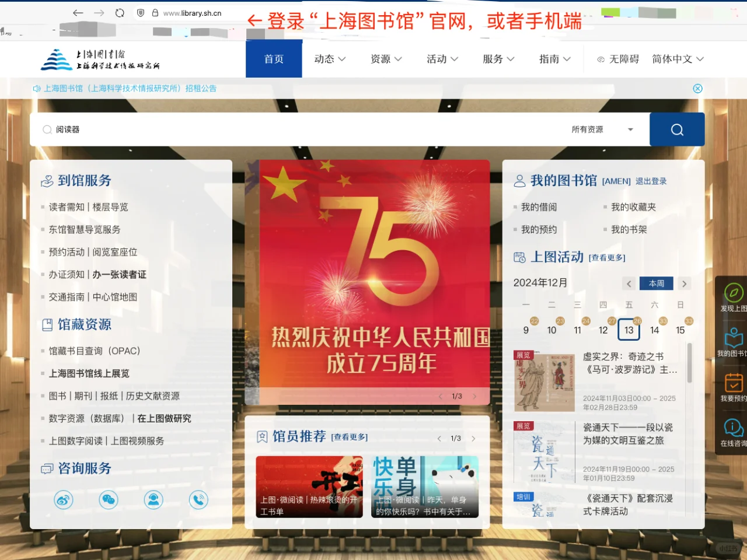Open 馆藏书目查询 (OPAC) link
Screen dimensions: 747x560
click(95, 351)
